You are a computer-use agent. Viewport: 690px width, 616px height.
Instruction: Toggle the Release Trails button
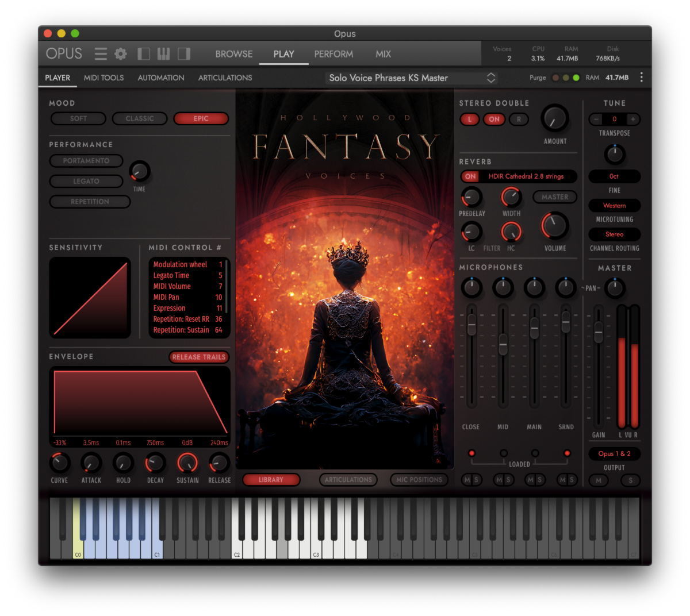coord(199,357)
